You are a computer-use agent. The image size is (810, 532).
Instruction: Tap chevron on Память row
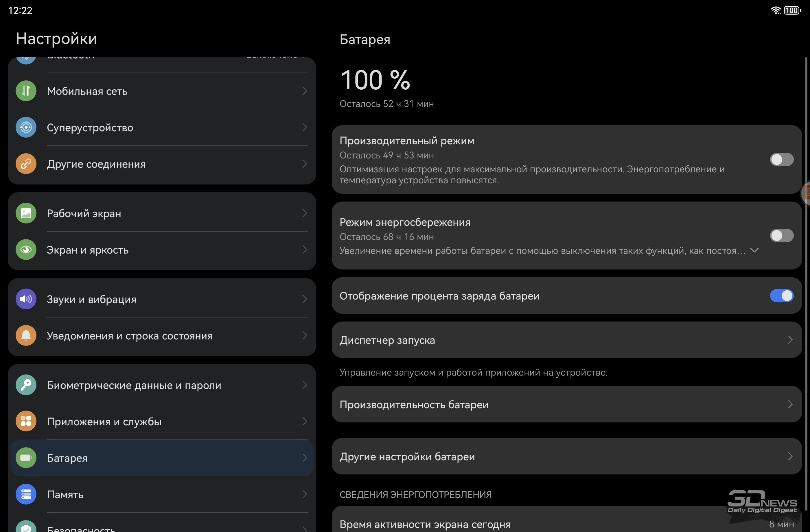(304, 494)
